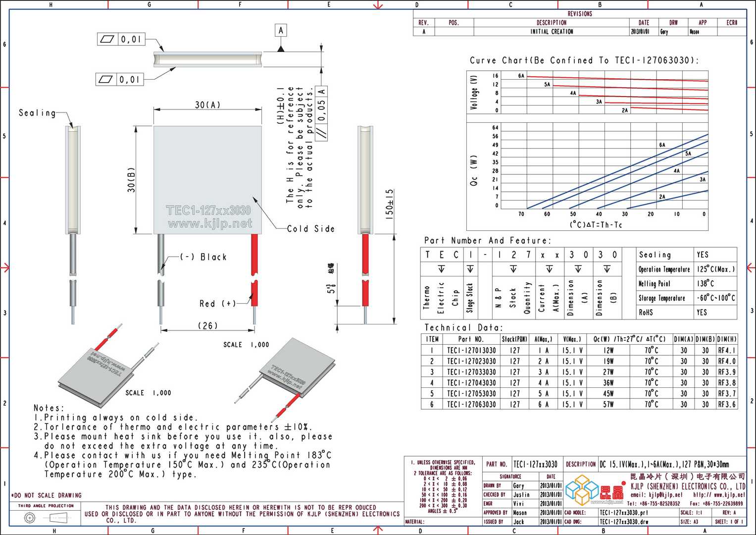
Task: Click the 'Curve Chart' title text
Action: tap(584, 60)
